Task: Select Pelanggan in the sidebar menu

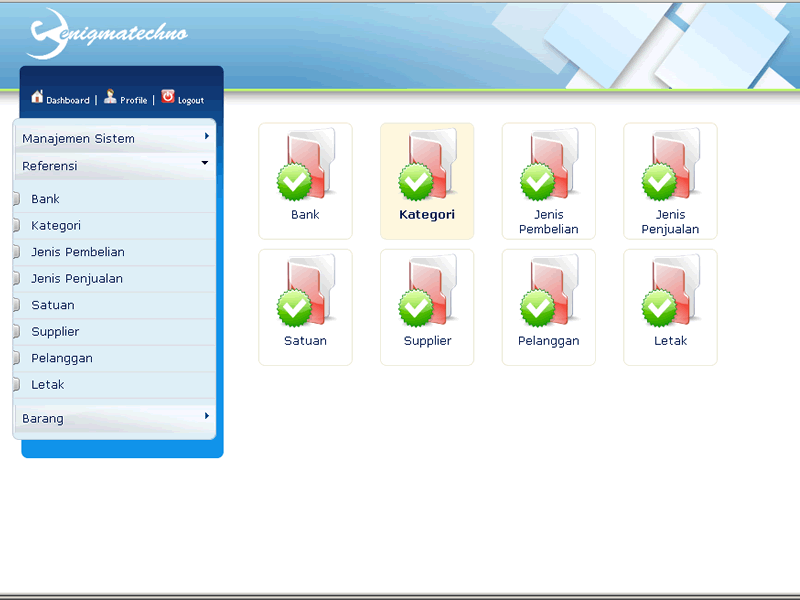Action: click(x=114, y=358)
